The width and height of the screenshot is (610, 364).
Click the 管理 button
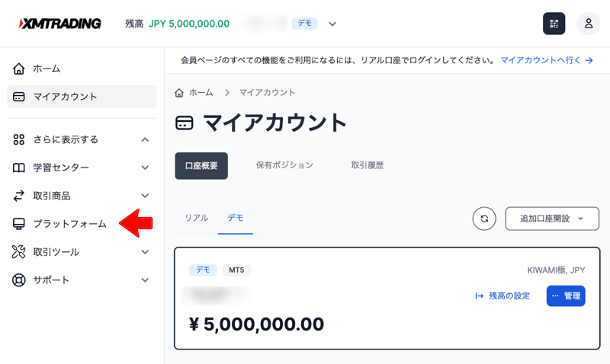[x=566, y=296]
